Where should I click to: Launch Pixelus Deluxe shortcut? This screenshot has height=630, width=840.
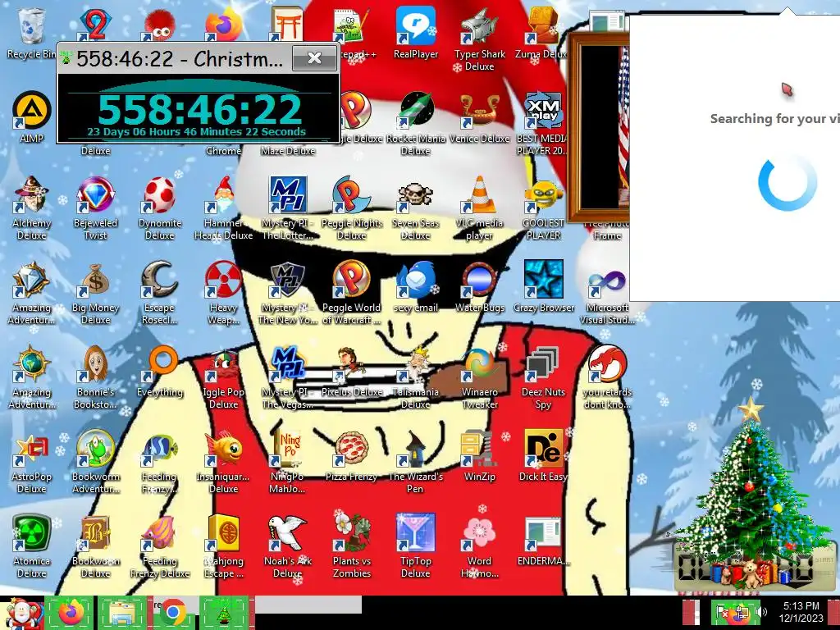coord(351,364)
